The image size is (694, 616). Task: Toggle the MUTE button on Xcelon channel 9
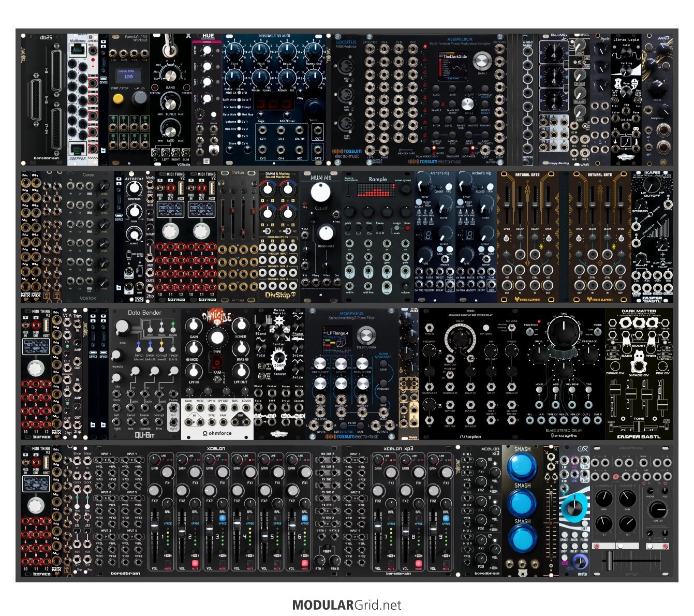pyautogui.click(x=446, y=563)
